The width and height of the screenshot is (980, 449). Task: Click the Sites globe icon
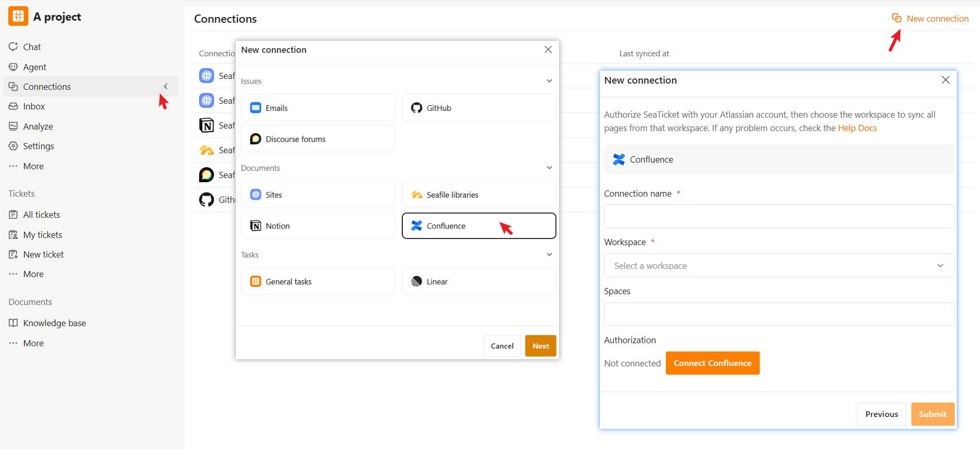[x=255, y=195]
